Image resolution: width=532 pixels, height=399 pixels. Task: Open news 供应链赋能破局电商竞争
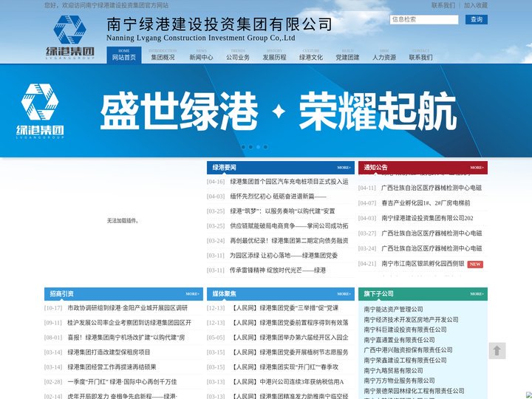pyautogui.click(x=289, y=226)
